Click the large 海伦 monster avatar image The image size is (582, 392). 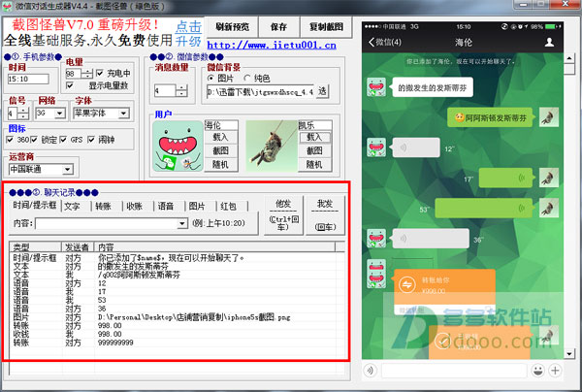pyautogui.click(x=178, y=146)
